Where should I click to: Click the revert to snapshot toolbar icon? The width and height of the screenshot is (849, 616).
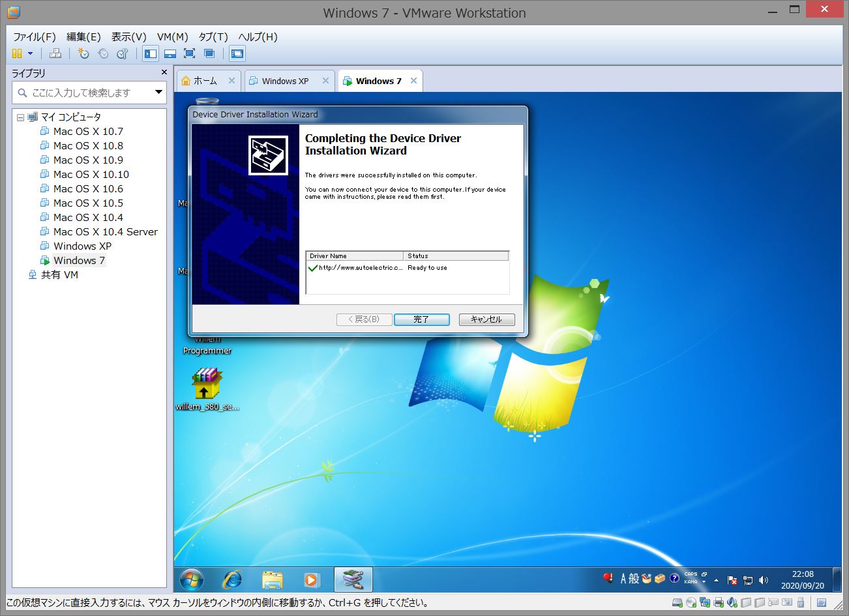(x=102, y=53)
